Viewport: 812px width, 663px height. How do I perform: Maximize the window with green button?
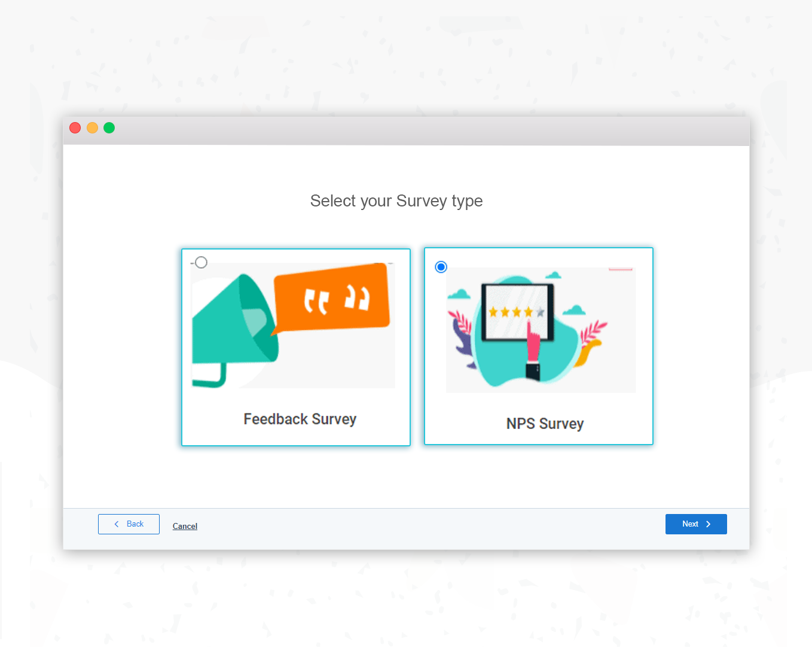109,127
